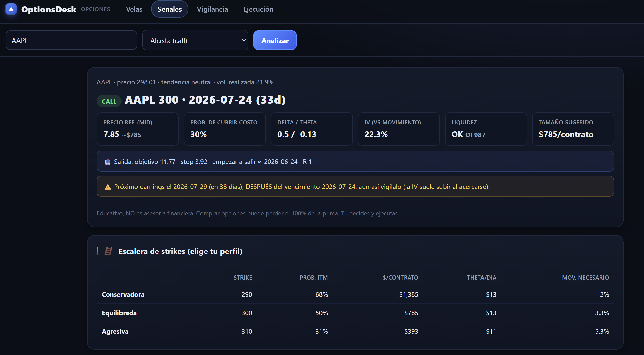Click the OptionsDesk brand name

coord(49,9)
